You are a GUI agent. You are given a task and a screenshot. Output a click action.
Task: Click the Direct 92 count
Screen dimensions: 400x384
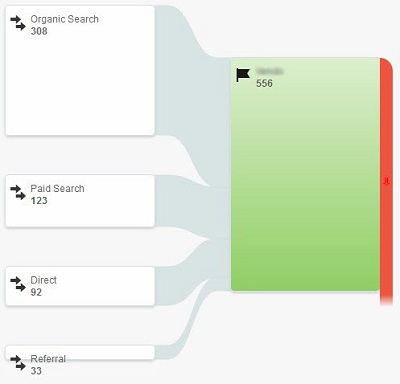coord(36,292)
